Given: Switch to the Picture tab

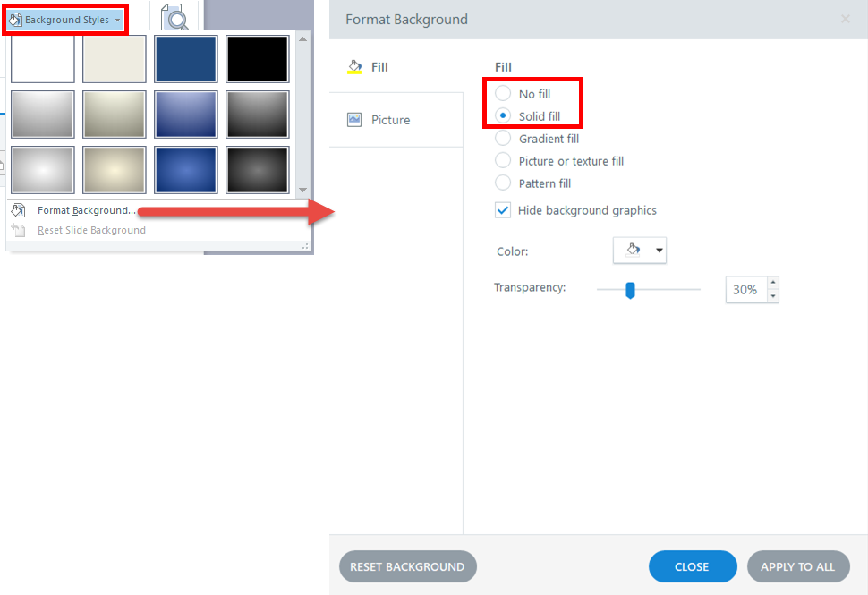Looking at the screenshot, I should (x=396, y=120).
